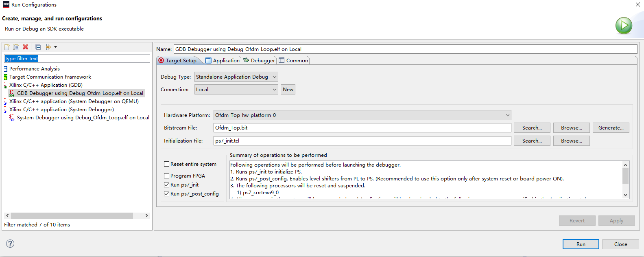
Task: Click the SDK icon in the title bar
Action: click(x=6, y=4)
